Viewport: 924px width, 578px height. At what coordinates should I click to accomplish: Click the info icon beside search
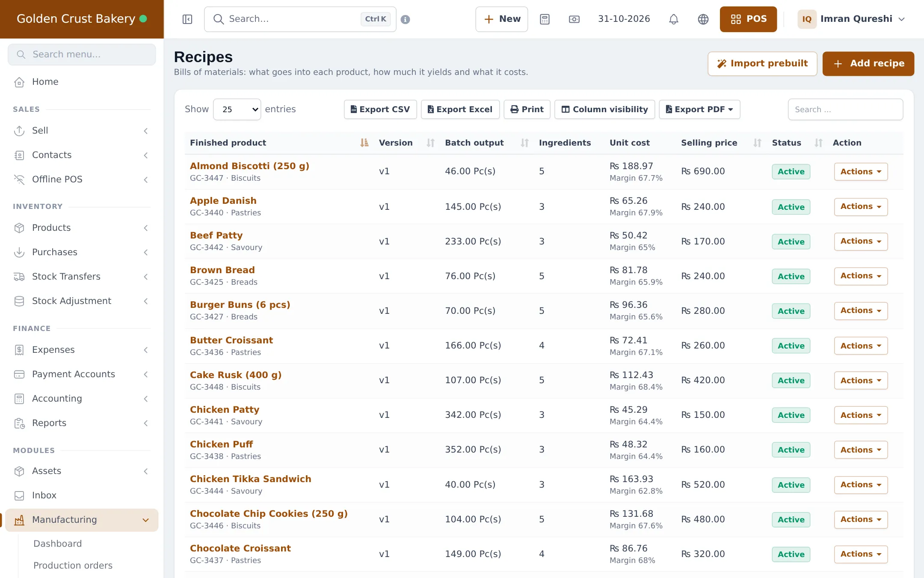click(406, 19)
